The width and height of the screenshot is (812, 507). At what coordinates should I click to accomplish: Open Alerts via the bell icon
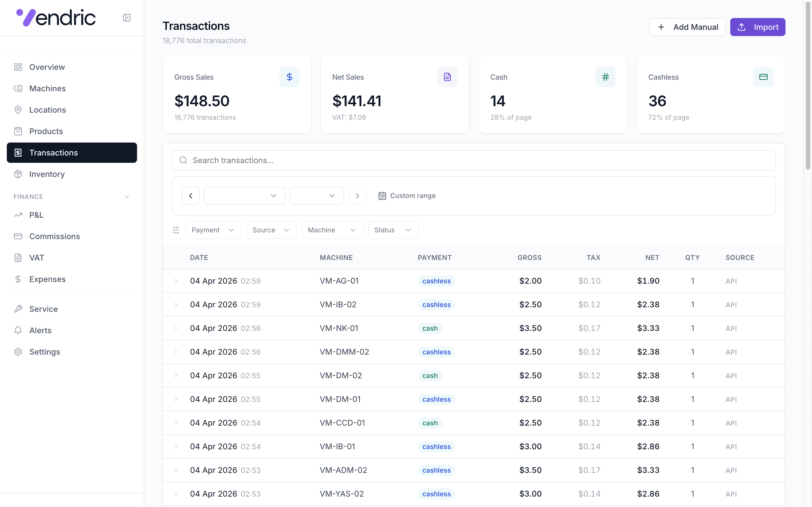click(18, 330)
